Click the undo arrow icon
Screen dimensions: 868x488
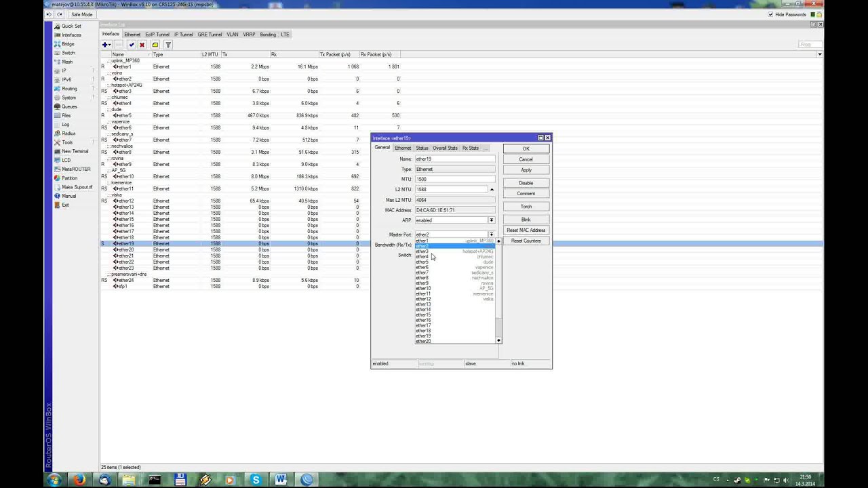(x=49, y=14)
